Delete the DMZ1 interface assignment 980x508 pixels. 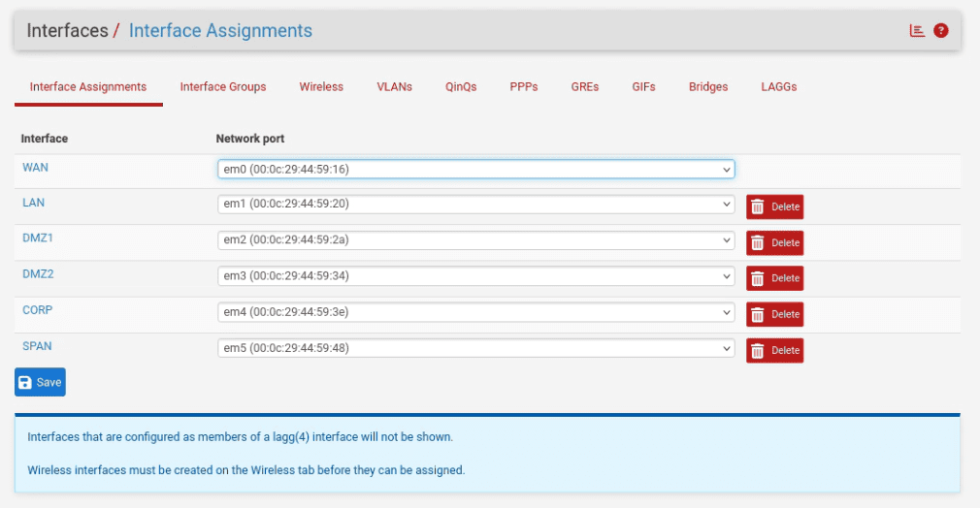tap(775, 243)
